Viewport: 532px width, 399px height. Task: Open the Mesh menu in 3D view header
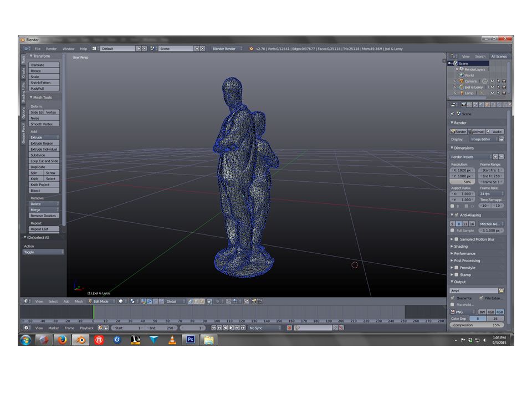[x=79, y=301]
